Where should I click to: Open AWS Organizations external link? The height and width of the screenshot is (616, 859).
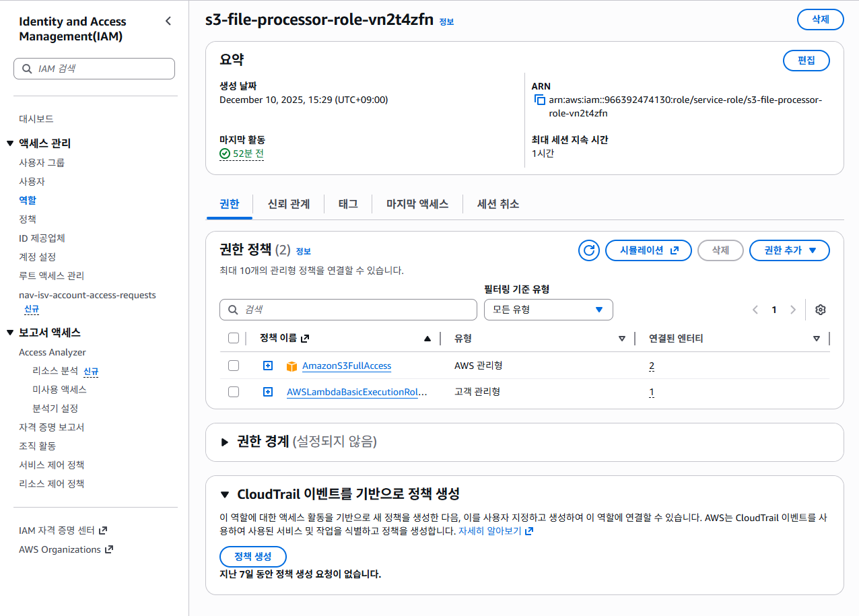pos(66,549)
